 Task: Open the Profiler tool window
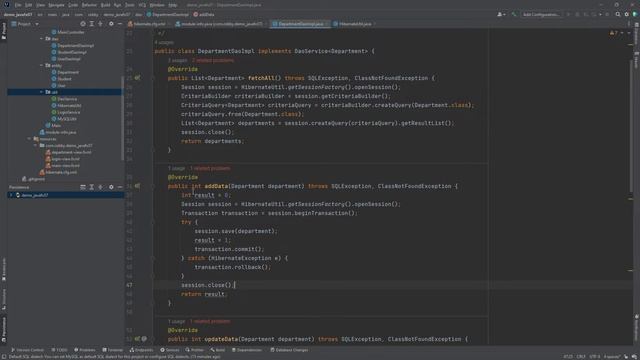click(195, 350)
